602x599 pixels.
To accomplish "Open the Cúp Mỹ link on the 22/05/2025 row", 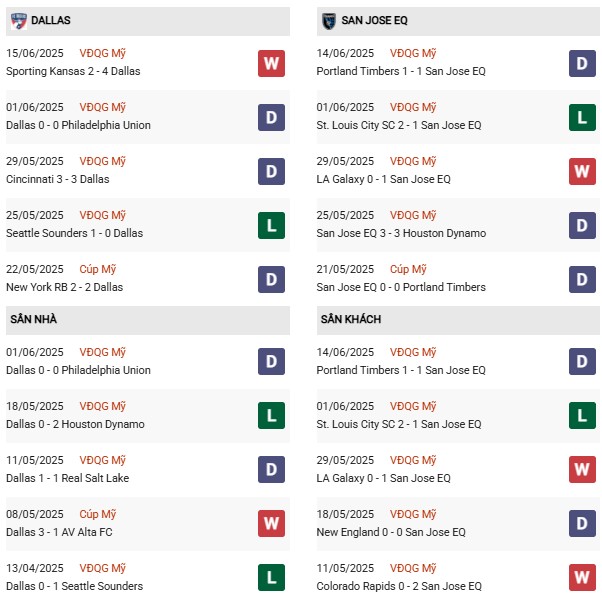I will pyautogui.click(x=98, y=269).
